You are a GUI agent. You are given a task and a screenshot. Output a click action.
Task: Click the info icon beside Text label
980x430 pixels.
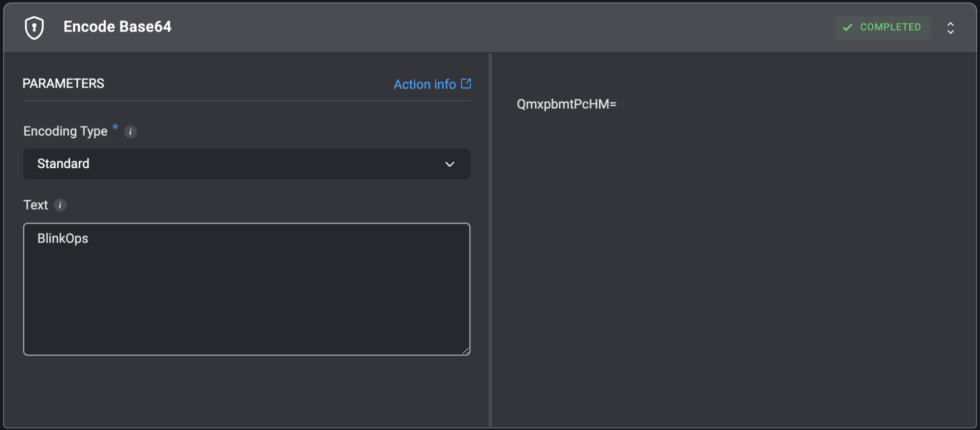60,205
